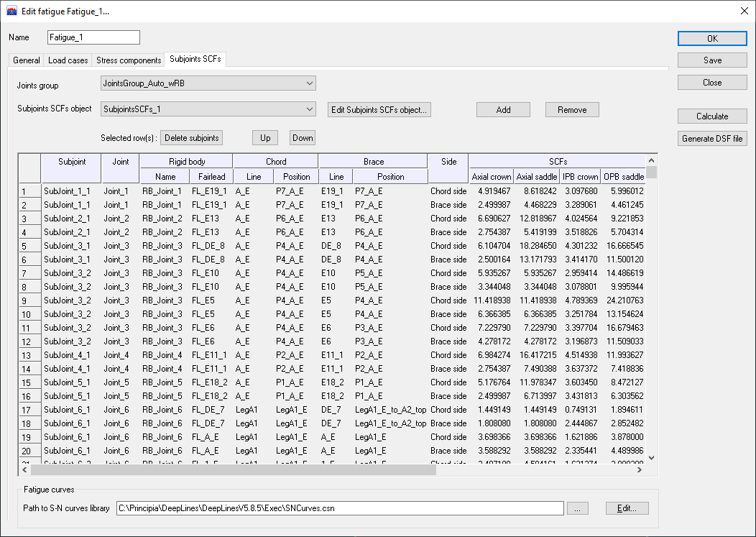Open the Load cases tab
The width and height of the screenshot is (756, 537).
(68, 60)
